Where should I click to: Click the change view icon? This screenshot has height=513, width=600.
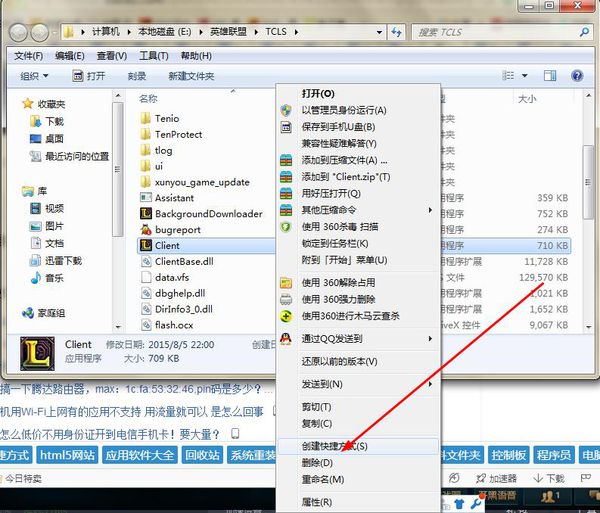[x=508, y=75]
